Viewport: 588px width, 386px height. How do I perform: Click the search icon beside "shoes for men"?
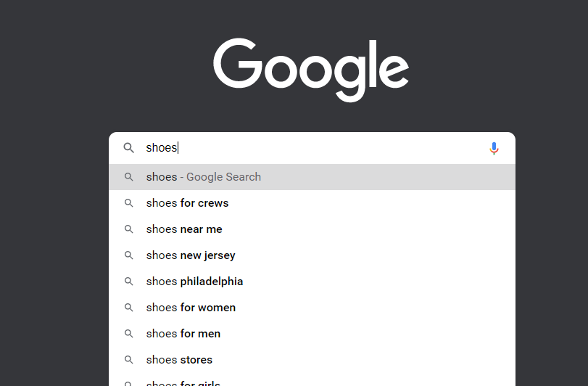pos(129,334)
